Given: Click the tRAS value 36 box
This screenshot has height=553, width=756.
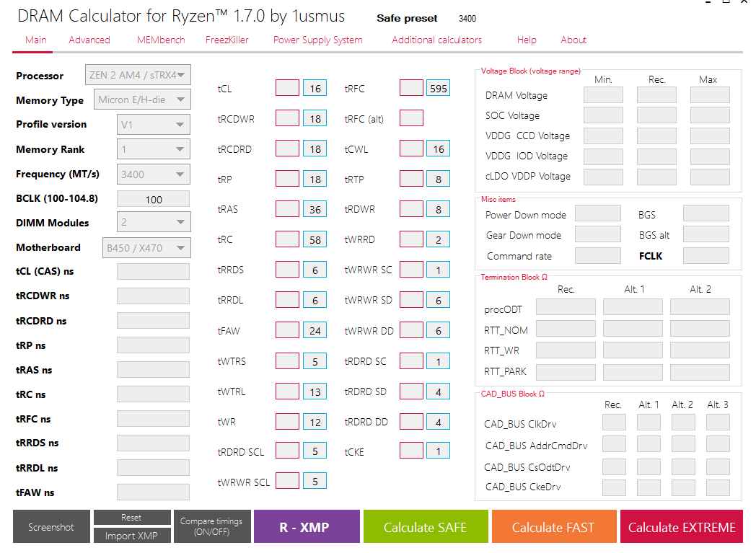Looking at the screenshot, I should (315, 210).
